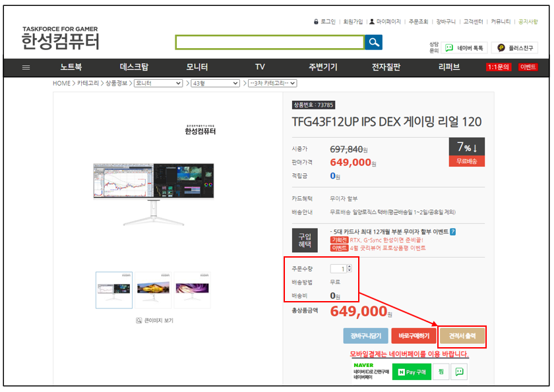Go to the 주변기기 menu
This screenshot has height=392, width=554.
click(323, 67)
